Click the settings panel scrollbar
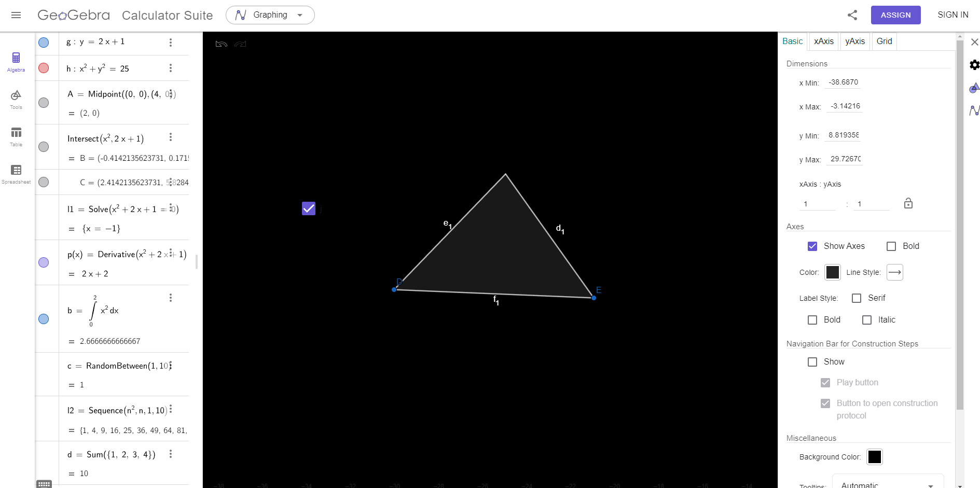The height and width of the screenshot is (488, 980). [960, 225]
